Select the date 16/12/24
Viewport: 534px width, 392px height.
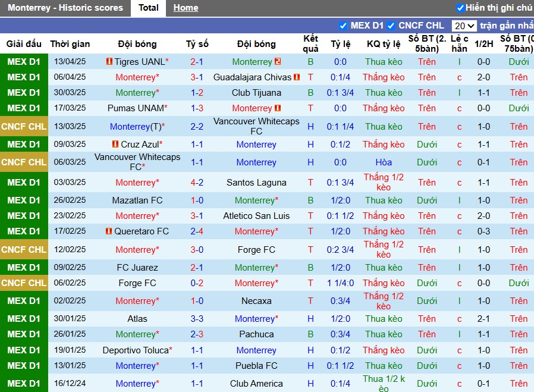tap(70, 384)
